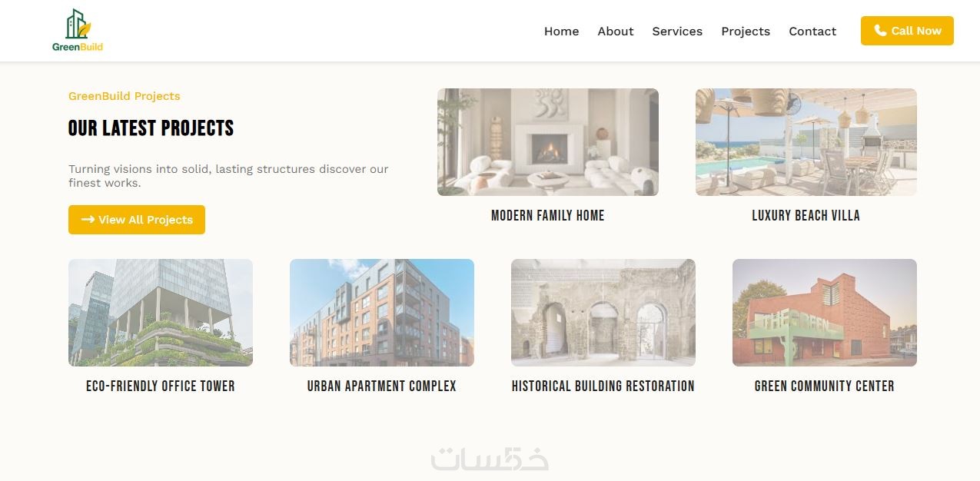Click the Modern Family Home title
This screenshot has height=481, width=980.
click(x=548, y=216)
